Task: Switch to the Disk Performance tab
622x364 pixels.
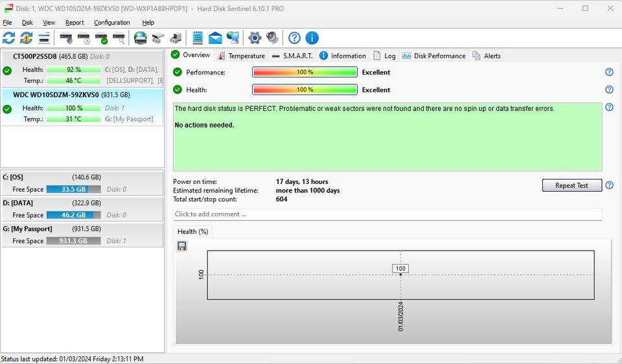Action: coord(433,56)
